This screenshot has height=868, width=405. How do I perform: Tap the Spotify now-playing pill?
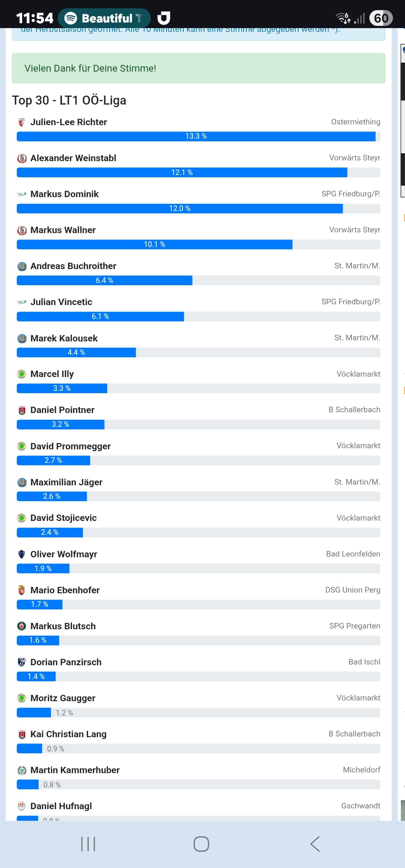click(104, 18)
